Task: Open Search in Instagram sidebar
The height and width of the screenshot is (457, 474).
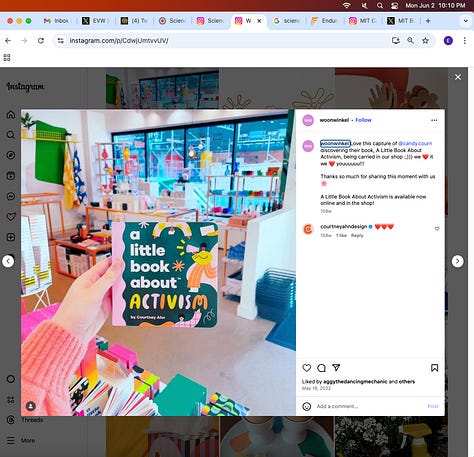Action: [11, 135]
